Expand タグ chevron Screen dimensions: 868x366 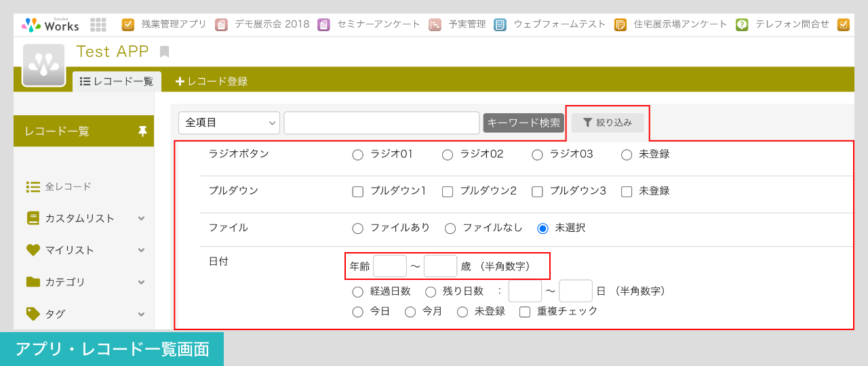click(141, 314)
